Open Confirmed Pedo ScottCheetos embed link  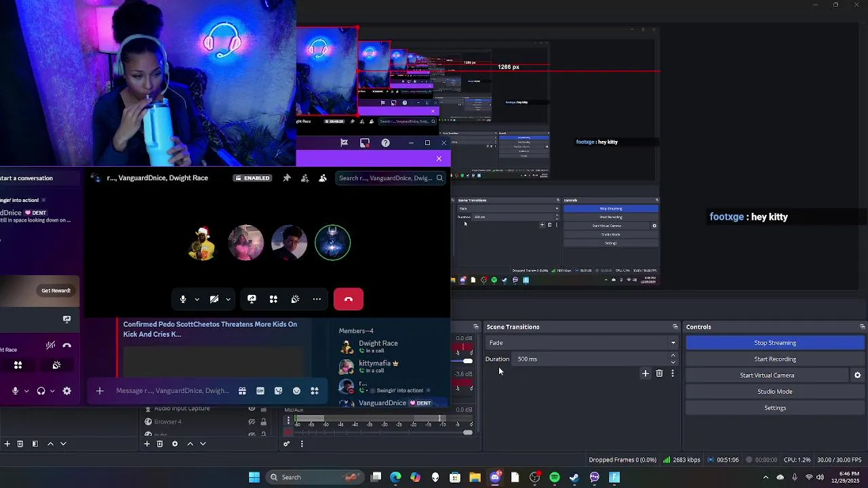click(210, 329)
